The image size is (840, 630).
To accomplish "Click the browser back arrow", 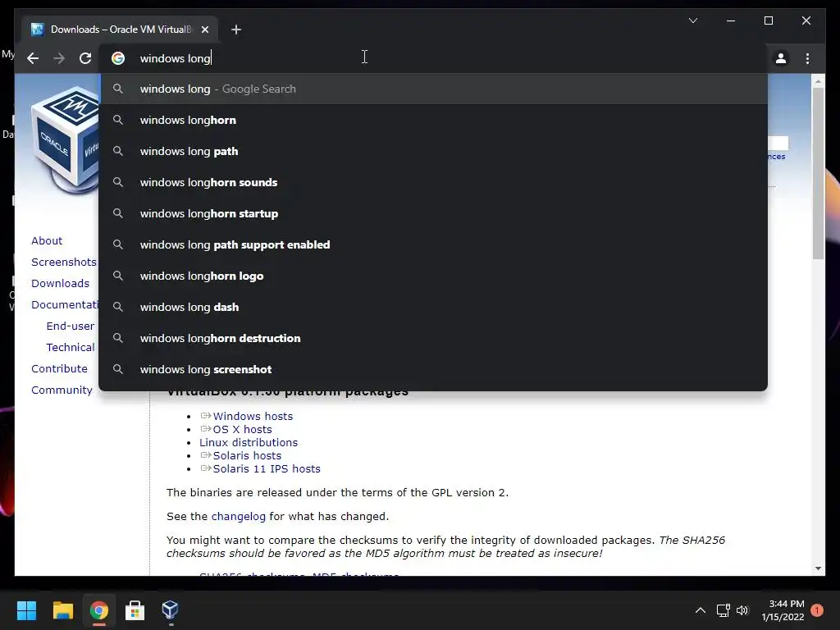I will (x=33, y=58).
